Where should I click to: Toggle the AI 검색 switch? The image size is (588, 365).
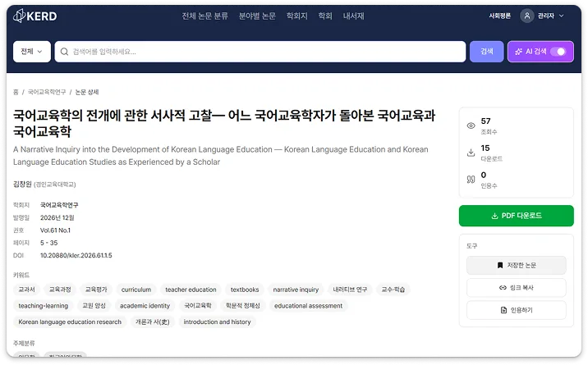558,52
